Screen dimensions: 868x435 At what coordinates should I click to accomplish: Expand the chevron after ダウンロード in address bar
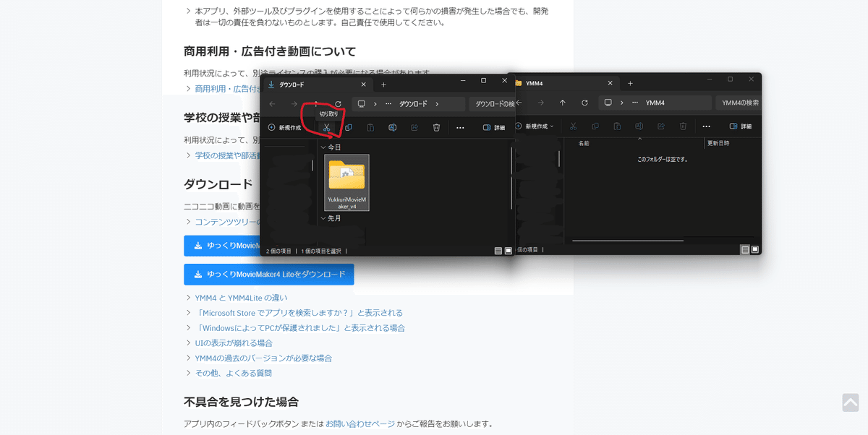[x=438, y=104]
